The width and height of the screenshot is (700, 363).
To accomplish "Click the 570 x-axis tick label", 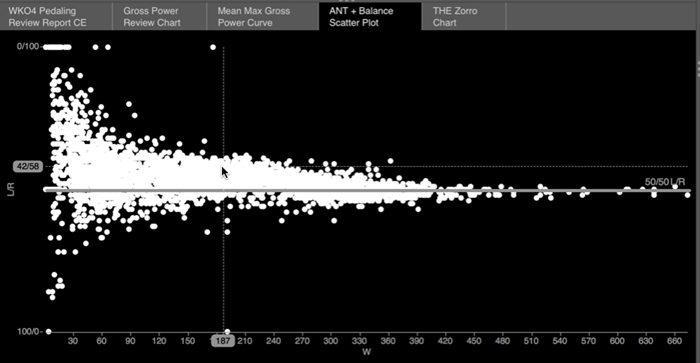I will pyautogui.click(x=588, y=341).
